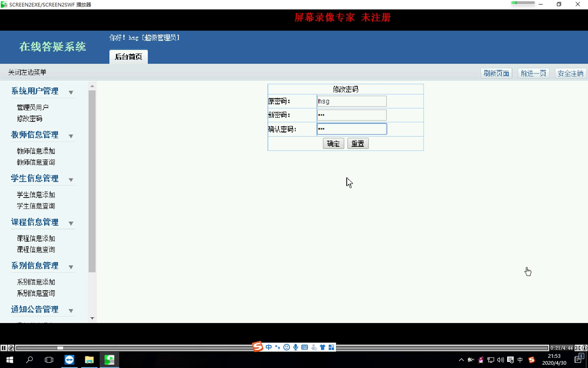588x368 pixels.
Task: Click the Screen2EXE player taskbar icon
Action: tap(109, 360)
